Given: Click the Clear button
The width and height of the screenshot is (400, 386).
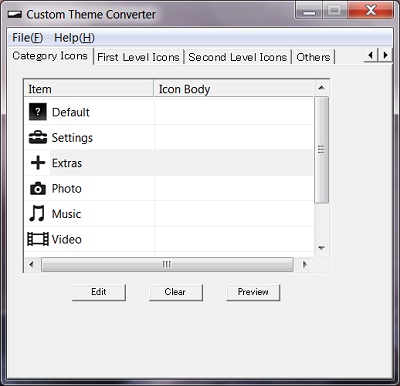Looking at the screenshot, I should point(176,292).
